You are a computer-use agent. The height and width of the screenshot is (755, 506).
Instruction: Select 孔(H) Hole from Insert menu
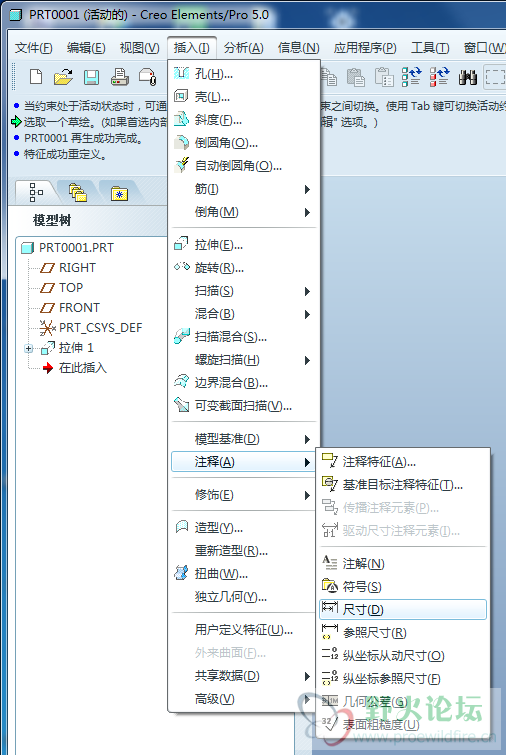(244, 74)
